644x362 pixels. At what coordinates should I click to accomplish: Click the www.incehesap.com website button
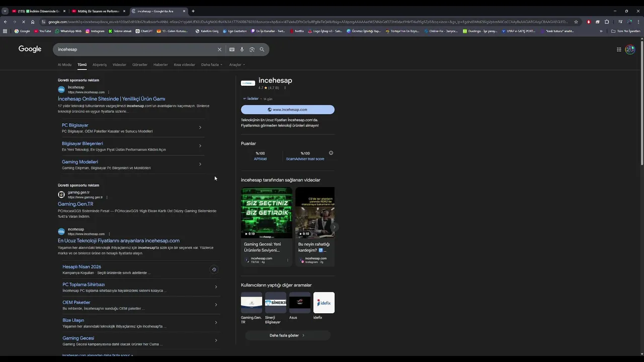[288, 110]
